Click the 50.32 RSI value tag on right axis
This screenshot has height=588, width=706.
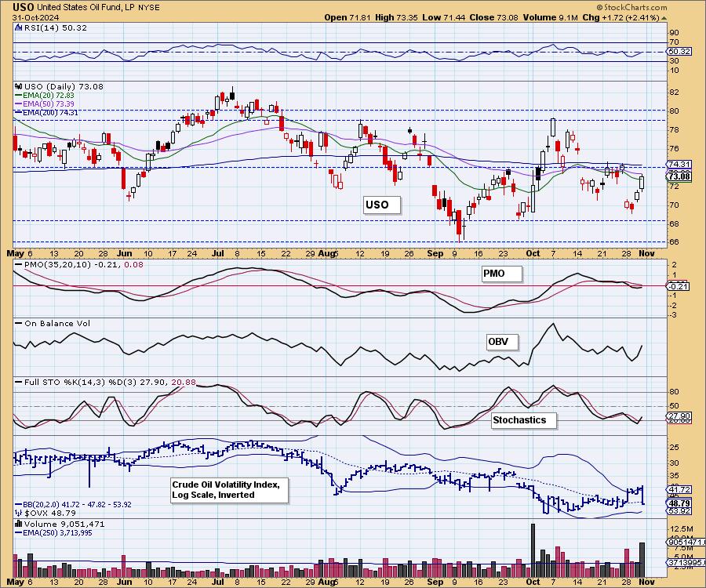(x=679, y=51)
